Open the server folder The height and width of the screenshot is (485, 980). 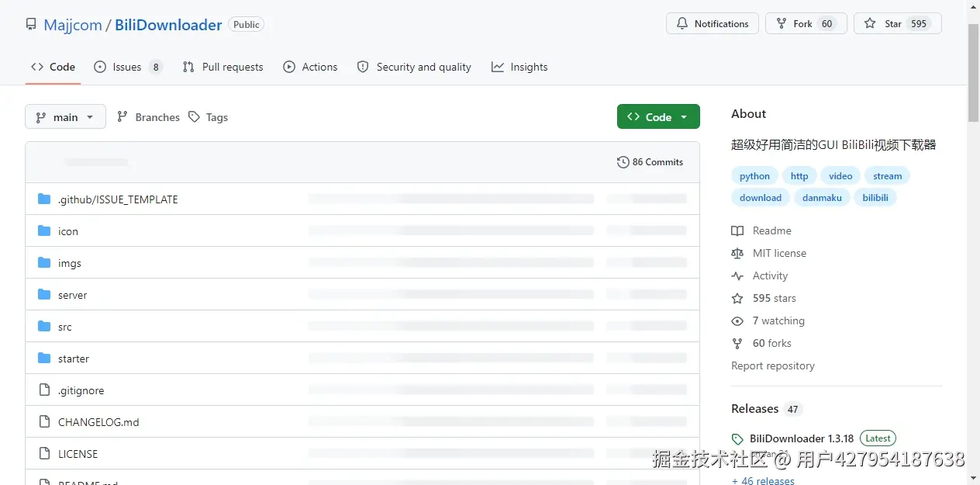tap(72, 295)
